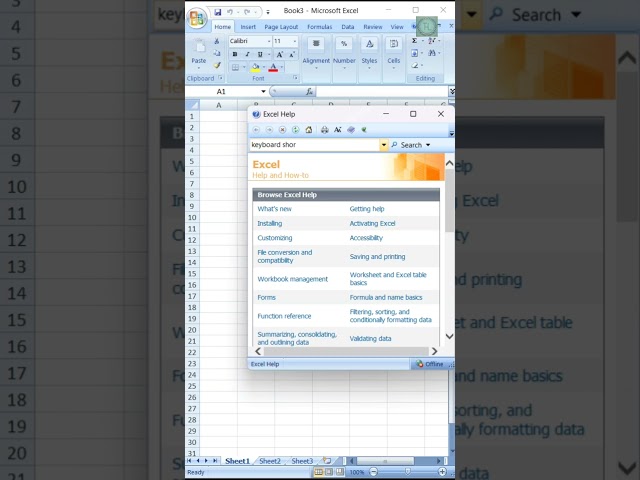This screenshot has height=480, width=640.
Task: Undo last action in Quick Access Toolbar
Action: point(230,12)
